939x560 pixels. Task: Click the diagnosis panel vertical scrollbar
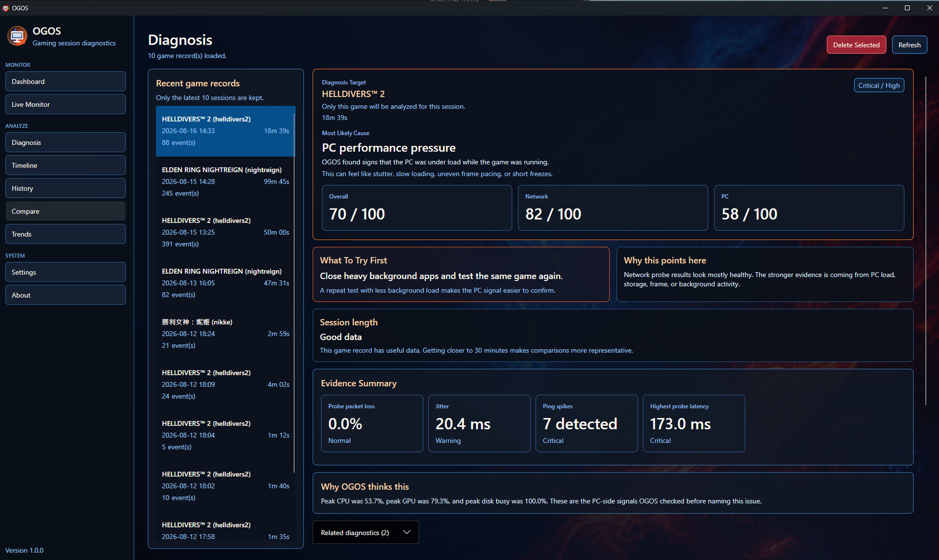(x=926, y=241)
